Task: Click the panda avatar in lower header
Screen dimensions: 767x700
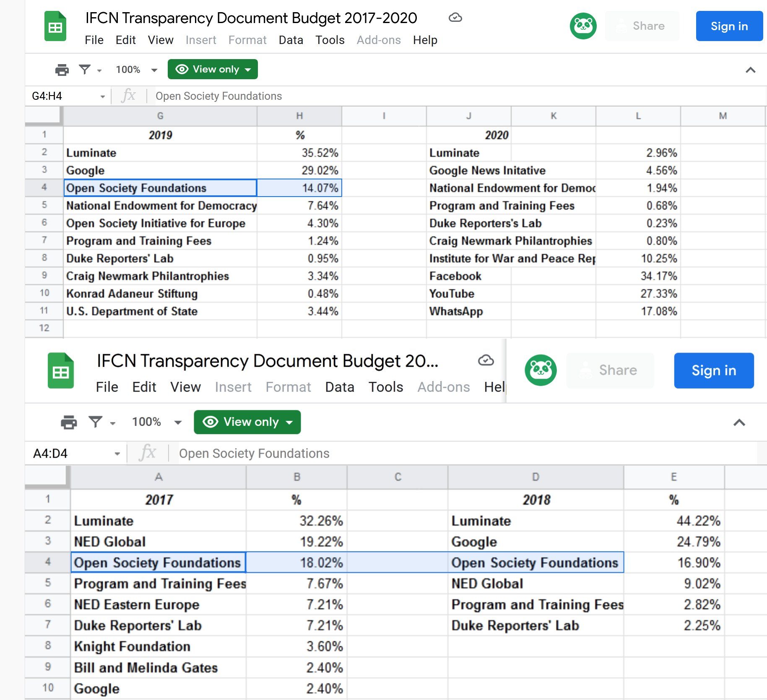Action: (541, 370)
